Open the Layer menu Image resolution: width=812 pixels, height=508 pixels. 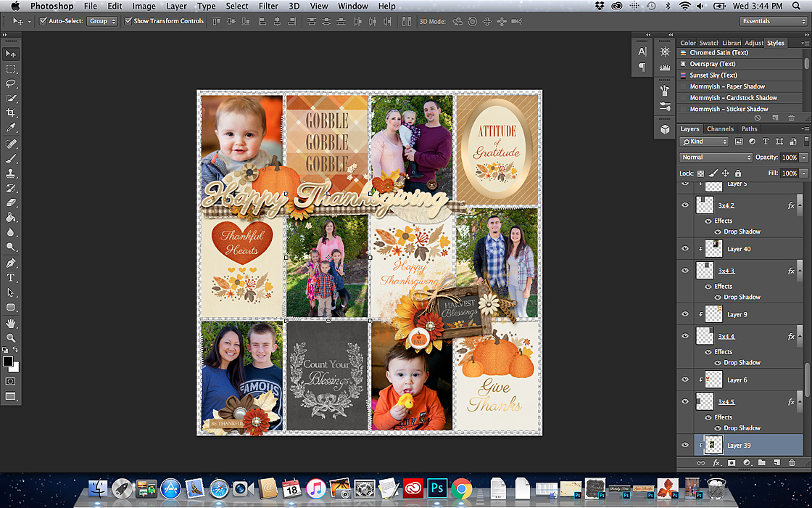point(177,7)
